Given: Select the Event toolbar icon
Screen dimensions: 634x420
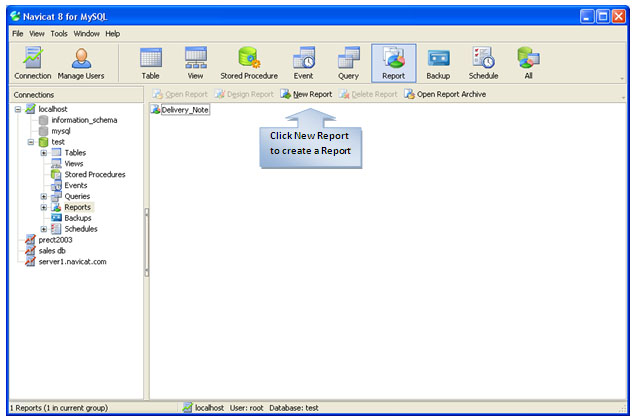Looking at the screenshot, I should click(303, 63).
